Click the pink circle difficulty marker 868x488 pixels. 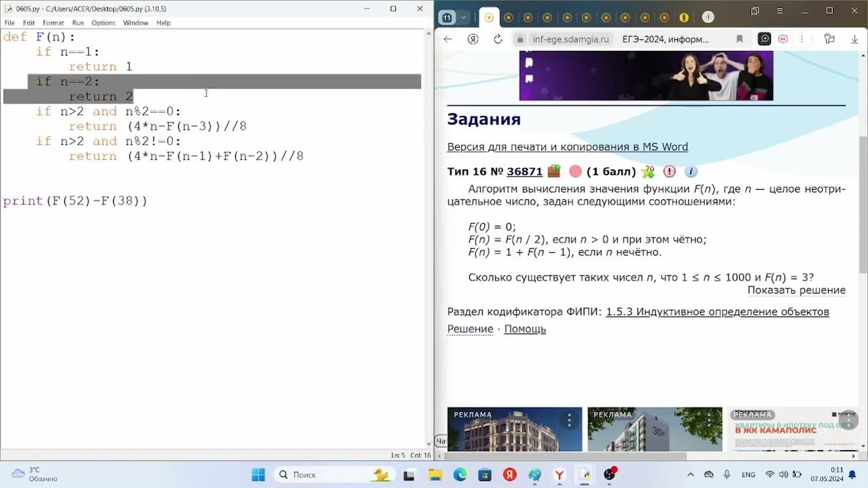(575, 171)
